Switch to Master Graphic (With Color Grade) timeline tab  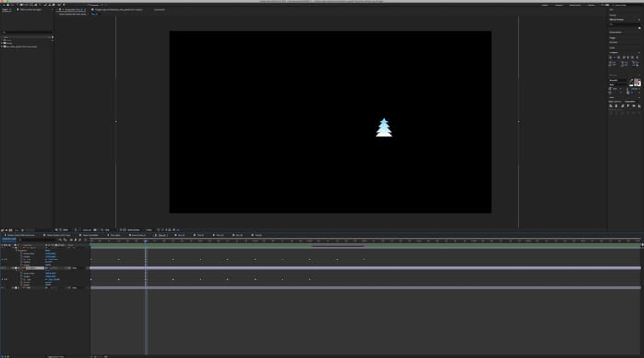pyautogui.click(x=21, y=235)
